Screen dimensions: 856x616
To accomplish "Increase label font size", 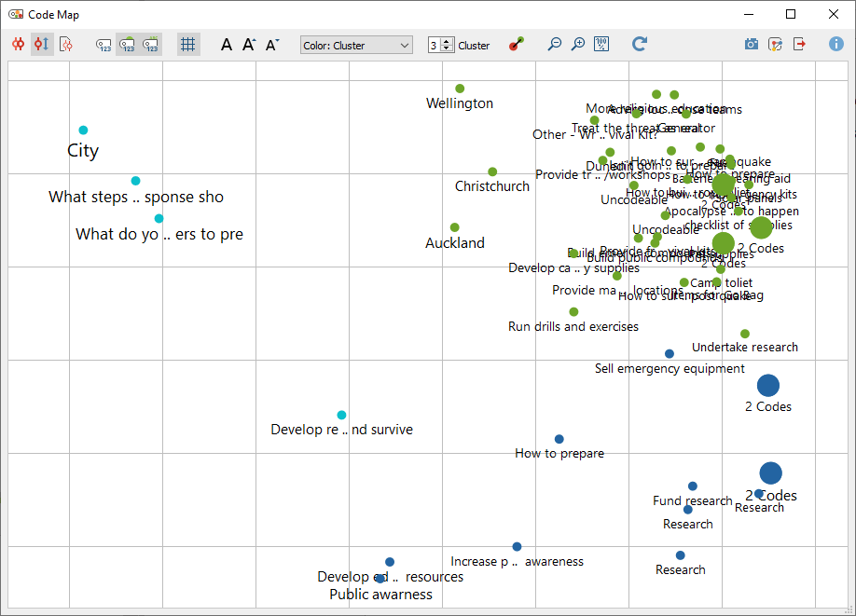I will (249, 45).
